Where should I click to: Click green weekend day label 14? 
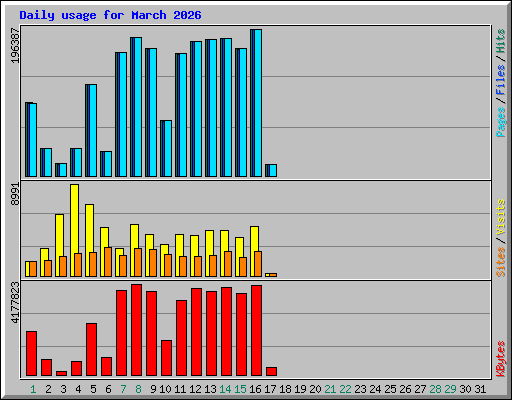click(225, 389)
